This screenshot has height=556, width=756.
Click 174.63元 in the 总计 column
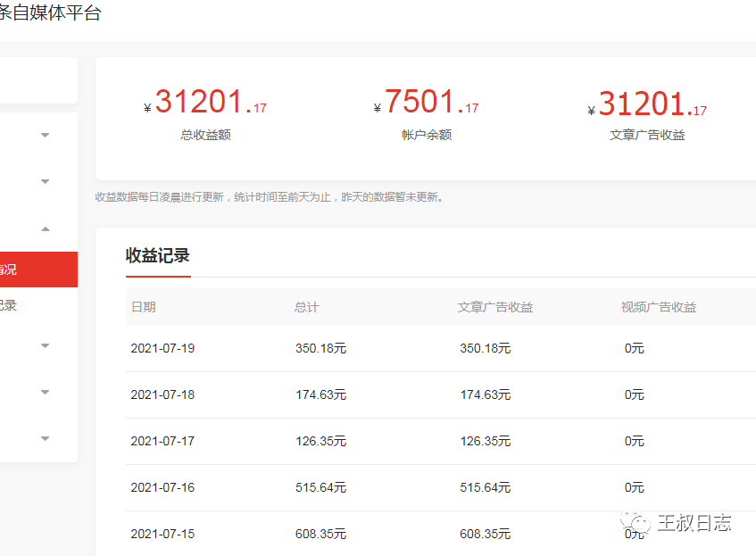click(x=320, y=394)
